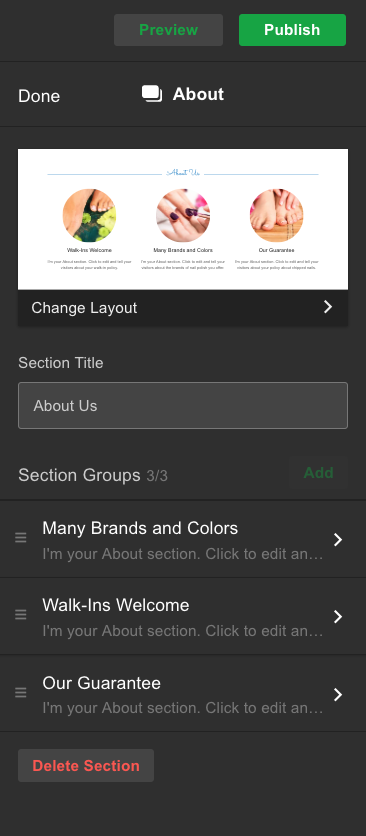Open the Many Brands and Colors item
Screen dimensions: 366x836
click(183, 540)
